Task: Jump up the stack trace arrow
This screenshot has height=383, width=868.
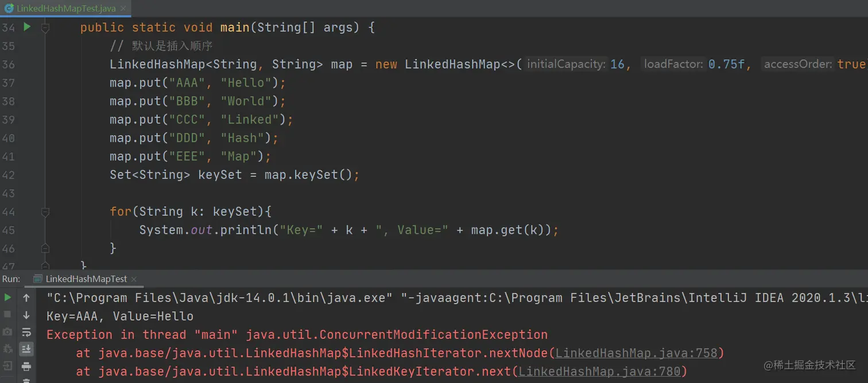Action: (26, 298)
